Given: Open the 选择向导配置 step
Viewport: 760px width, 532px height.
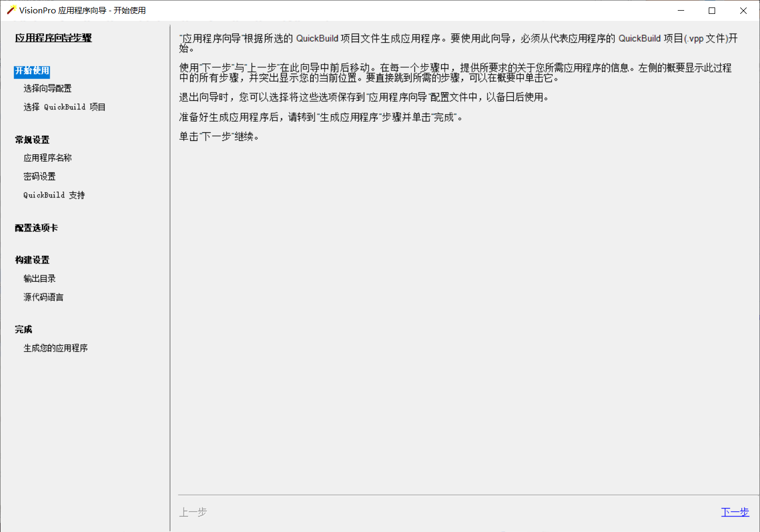Looking at the screenshot, I should point(47,88).
